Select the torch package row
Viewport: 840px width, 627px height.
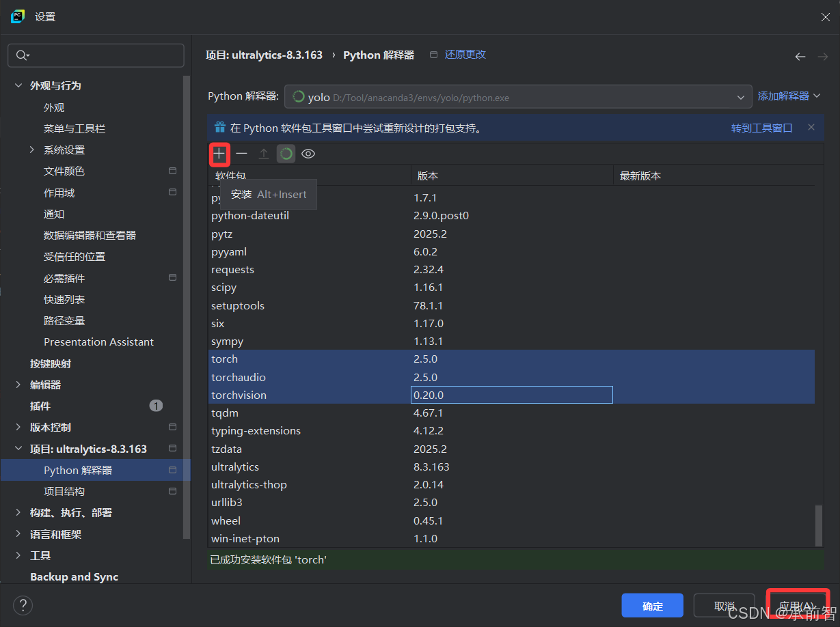click(511, 359)
